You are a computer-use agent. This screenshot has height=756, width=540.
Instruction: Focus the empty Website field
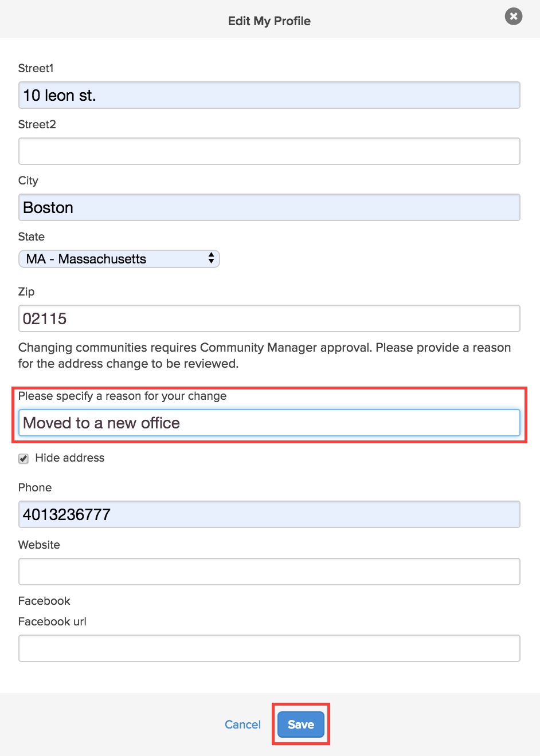click(269, 572)
